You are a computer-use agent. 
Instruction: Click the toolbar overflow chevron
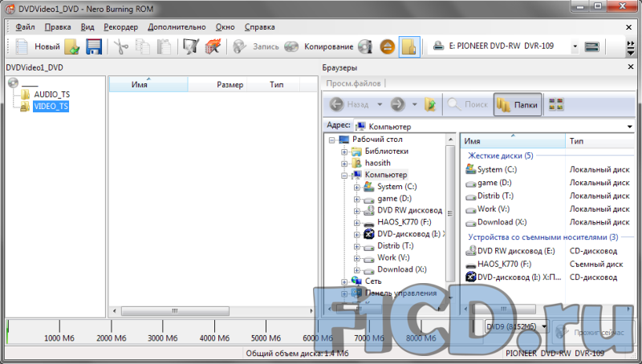(x=631, y=47)
